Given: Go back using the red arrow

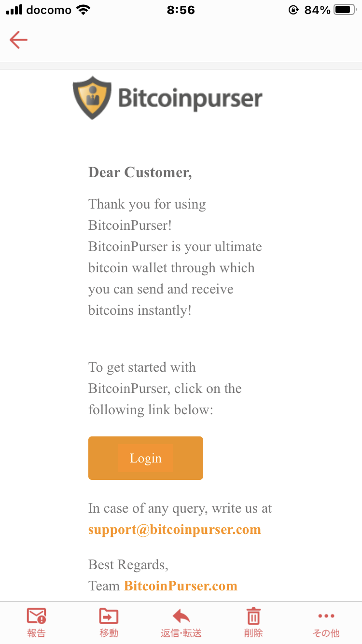Looking at the screenshot, I should tap(18, 40).
